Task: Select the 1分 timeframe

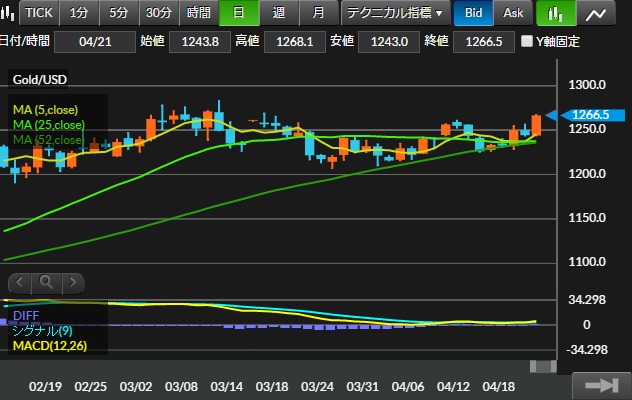Action: pyautogui.click(x=79, y=12)
